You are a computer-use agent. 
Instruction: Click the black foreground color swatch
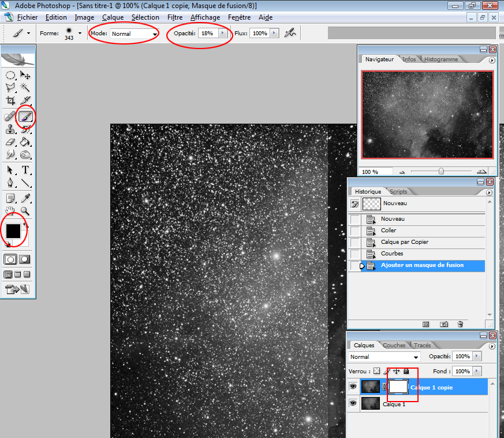pos(13,231)
